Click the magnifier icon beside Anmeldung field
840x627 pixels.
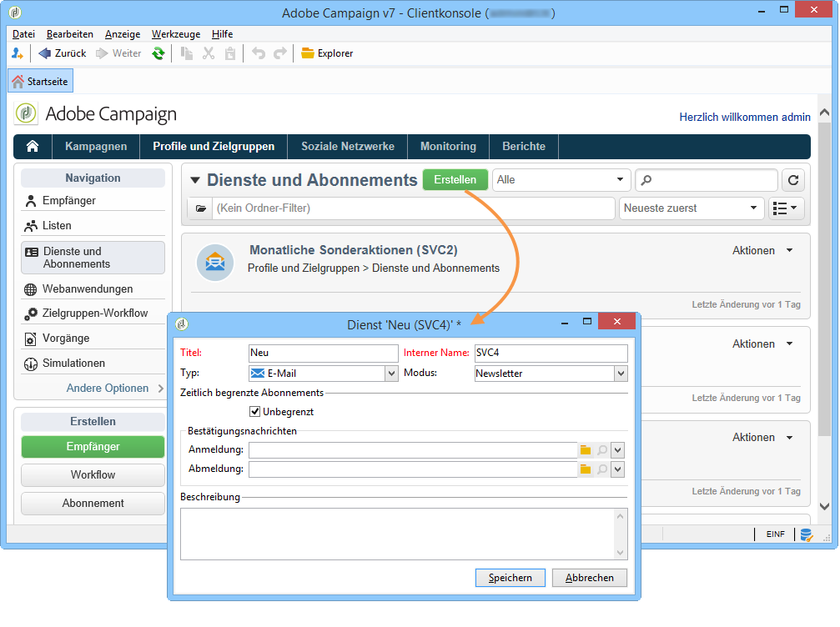tap(602, 450)
